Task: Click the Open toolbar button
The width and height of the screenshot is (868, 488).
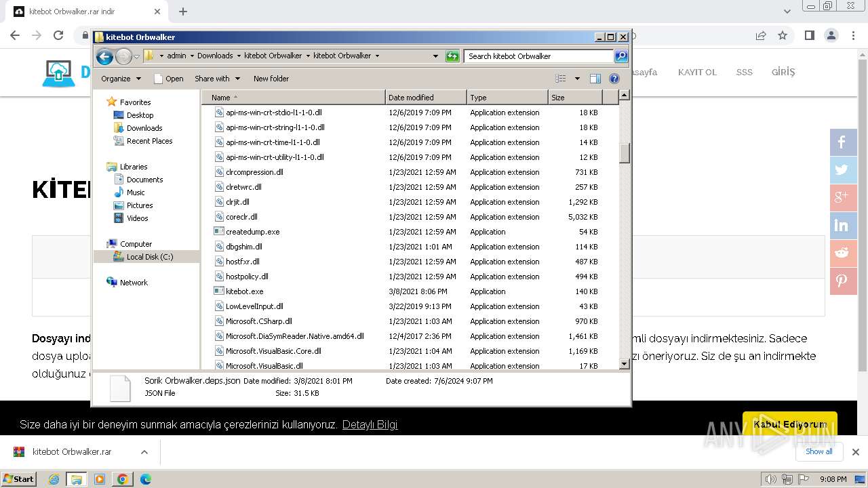Action: [x=169, y=79]
